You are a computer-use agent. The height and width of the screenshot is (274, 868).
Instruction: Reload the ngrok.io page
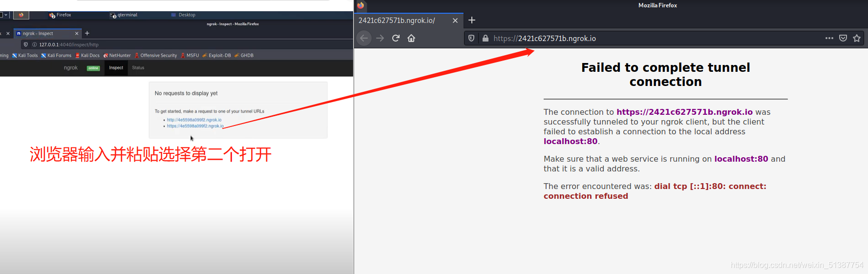[x=396, y=38]
